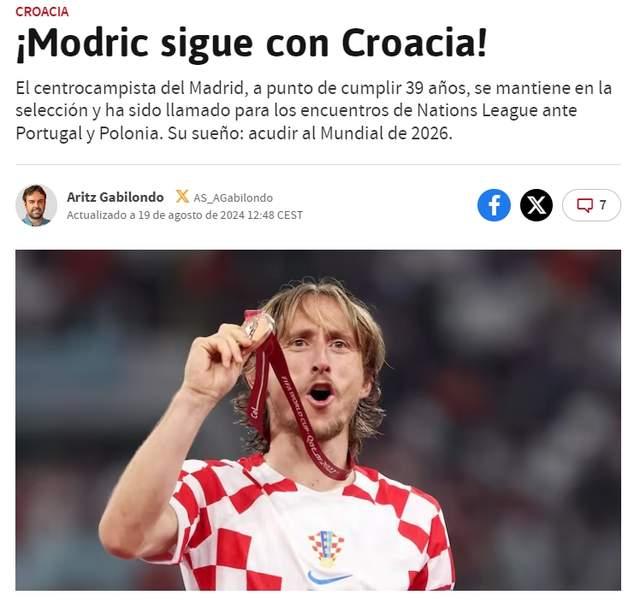
Task: Visit the AS_AGabilondo handle link
Action: click(233, 198)
